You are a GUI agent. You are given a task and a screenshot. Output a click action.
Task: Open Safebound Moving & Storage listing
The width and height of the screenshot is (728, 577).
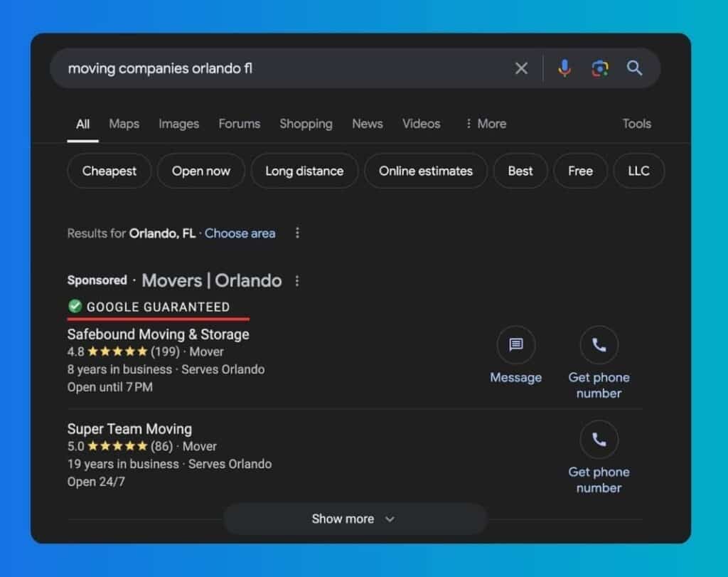click(159, 334)
